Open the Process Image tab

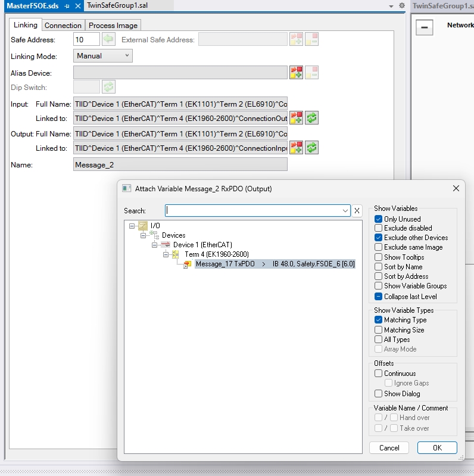tap(113, 26)
